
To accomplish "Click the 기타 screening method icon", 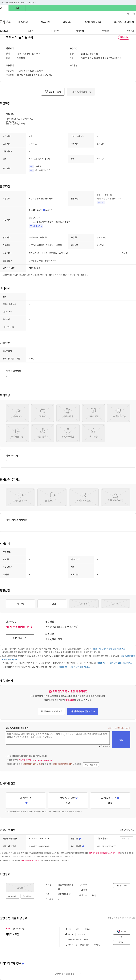I will point(115,604).
